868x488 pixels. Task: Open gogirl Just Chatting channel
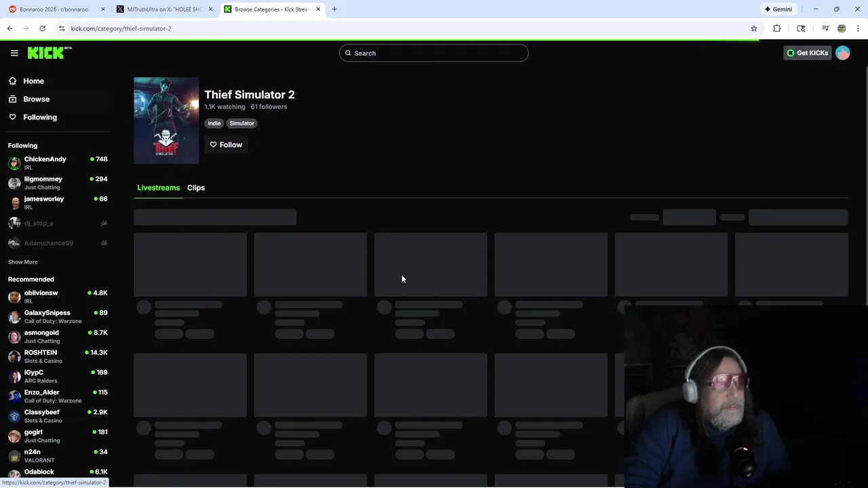coord(58,436)
